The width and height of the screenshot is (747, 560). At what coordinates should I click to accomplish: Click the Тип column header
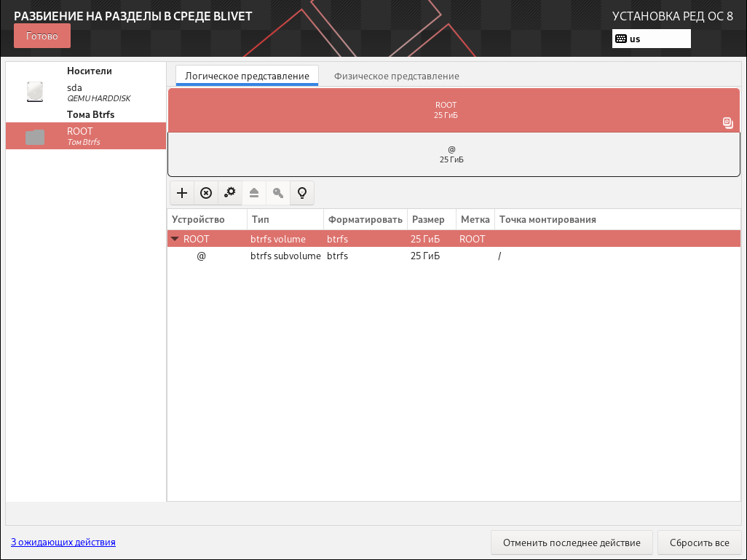tap(285, 220)
